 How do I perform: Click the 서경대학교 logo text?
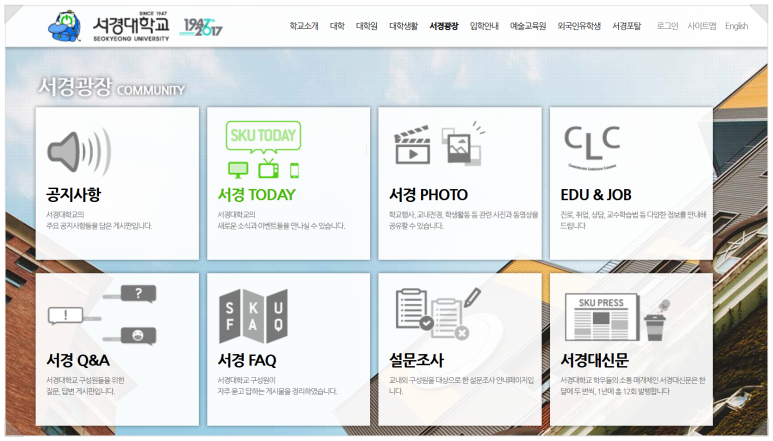pos(131,27)
